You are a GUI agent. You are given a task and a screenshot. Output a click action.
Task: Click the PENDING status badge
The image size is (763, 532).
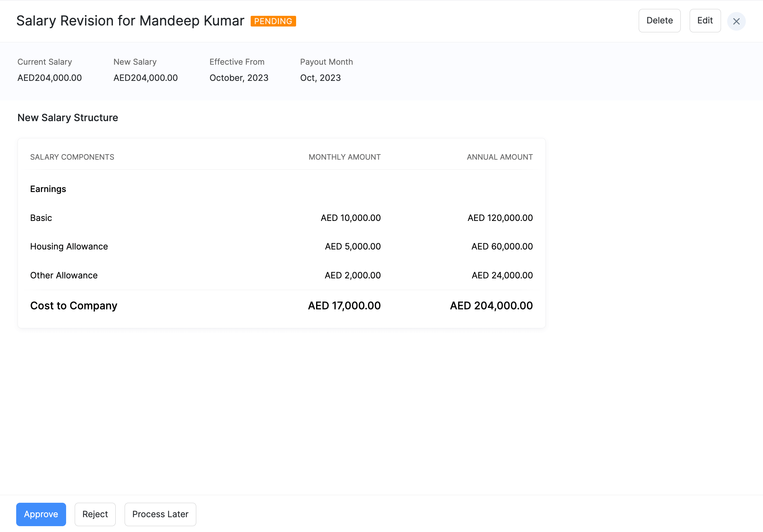(x=273, y=21)
